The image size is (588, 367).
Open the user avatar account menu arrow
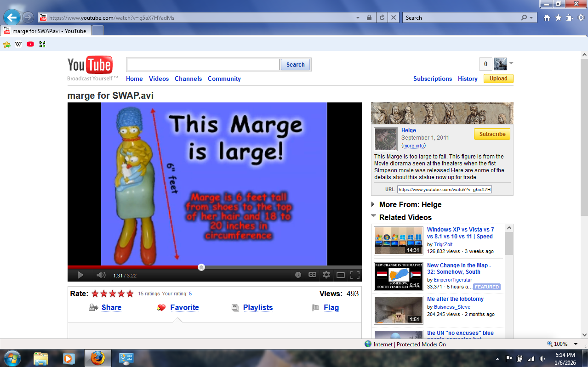click(x=511, y=63)
